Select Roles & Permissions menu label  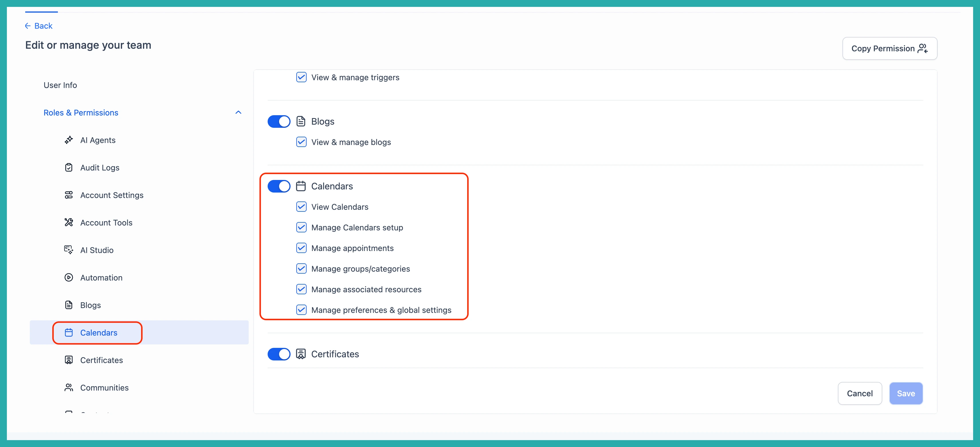click(x=81, y=113)
